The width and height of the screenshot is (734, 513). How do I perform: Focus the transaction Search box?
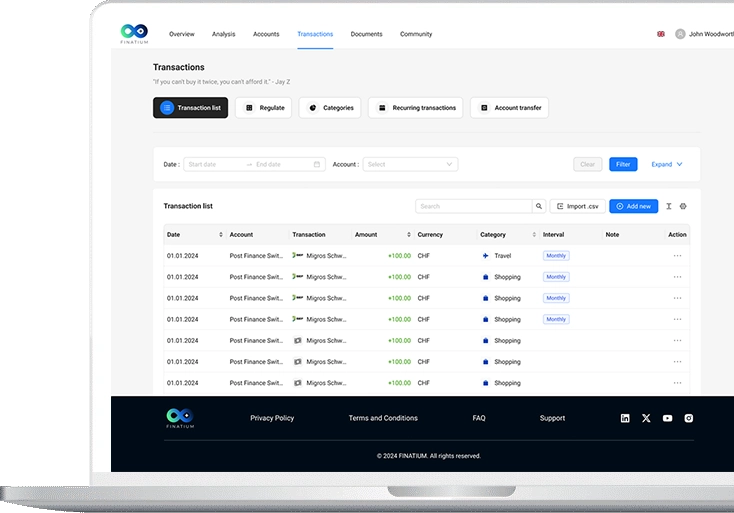point(473,206)
